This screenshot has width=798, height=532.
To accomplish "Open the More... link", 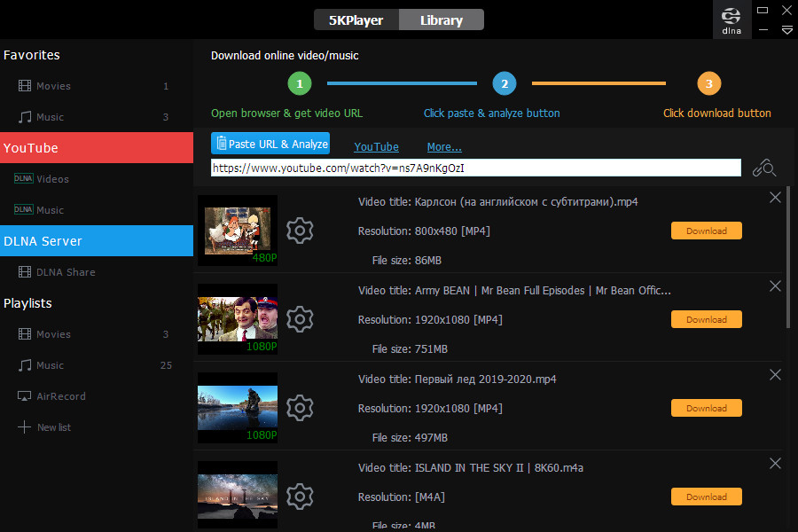I will tap(444, 146).
